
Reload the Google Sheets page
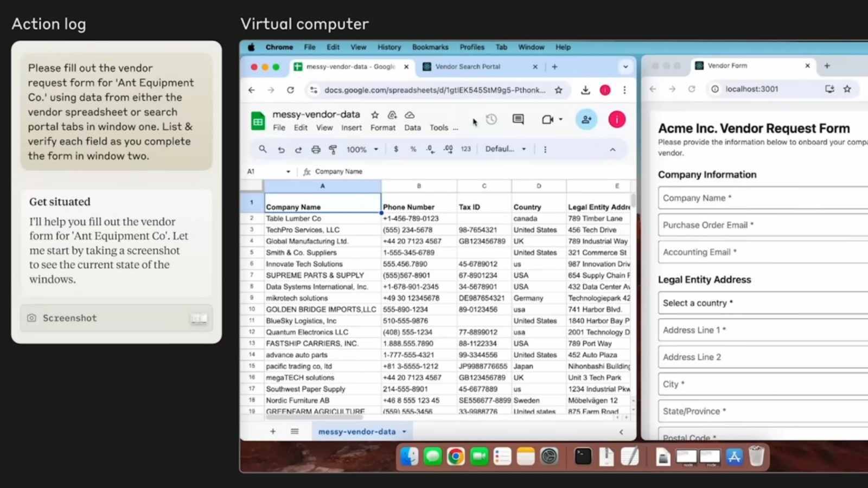[x=291, y=90]
